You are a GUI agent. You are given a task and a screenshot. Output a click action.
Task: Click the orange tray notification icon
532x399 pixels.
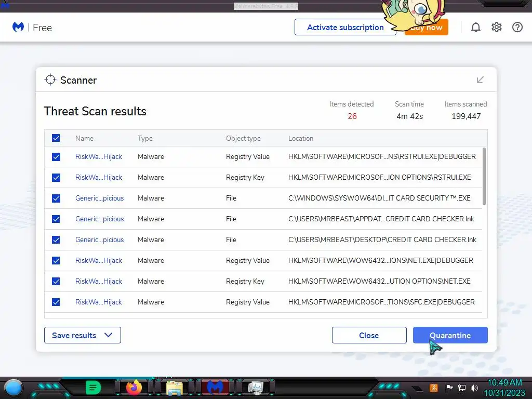coord(434,388)
